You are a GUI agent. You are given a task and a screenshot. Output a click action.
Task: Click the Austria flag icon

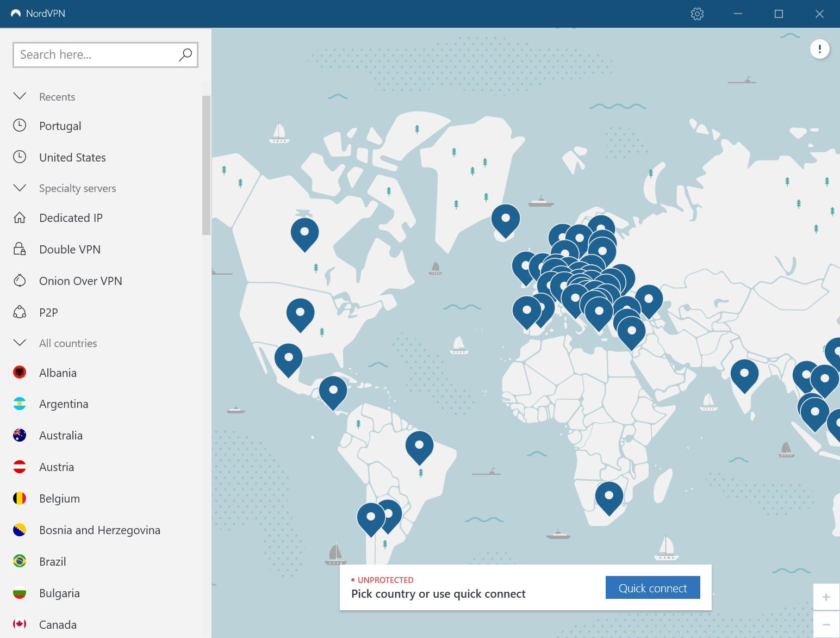tap(20, 467)
